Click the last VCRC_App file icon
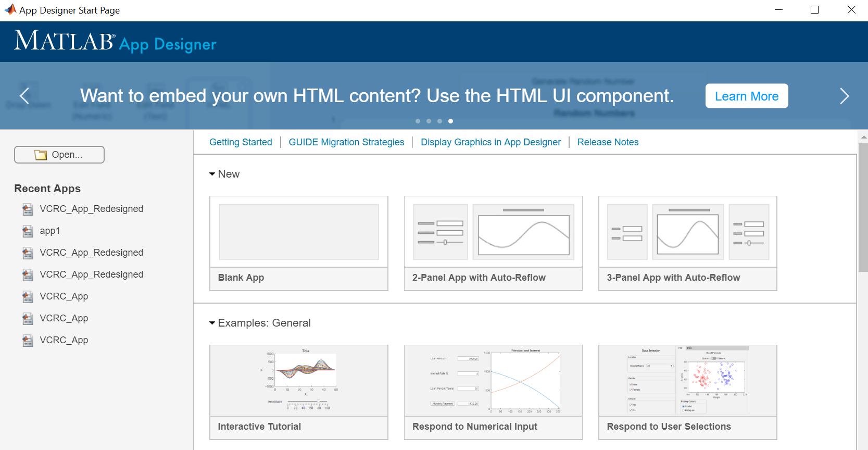The width and height of the screenshot is (868, 450). (28, 341)
